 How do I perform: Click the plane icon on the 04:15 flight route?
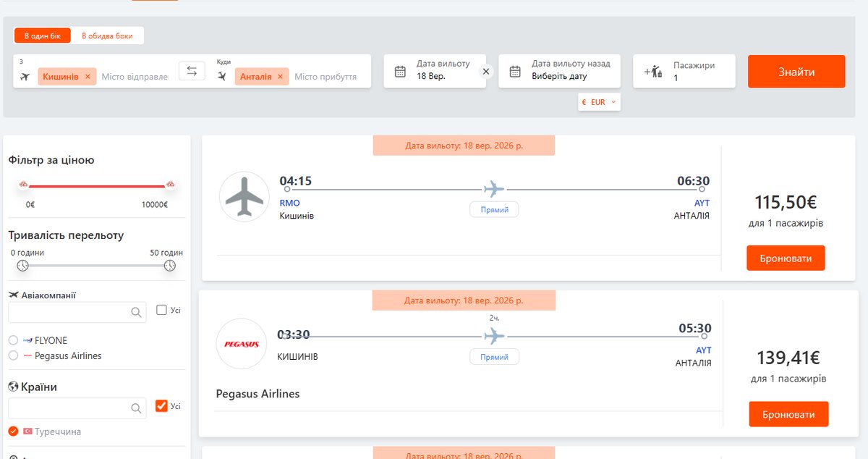pyautogui.click(x=494, y=189)
